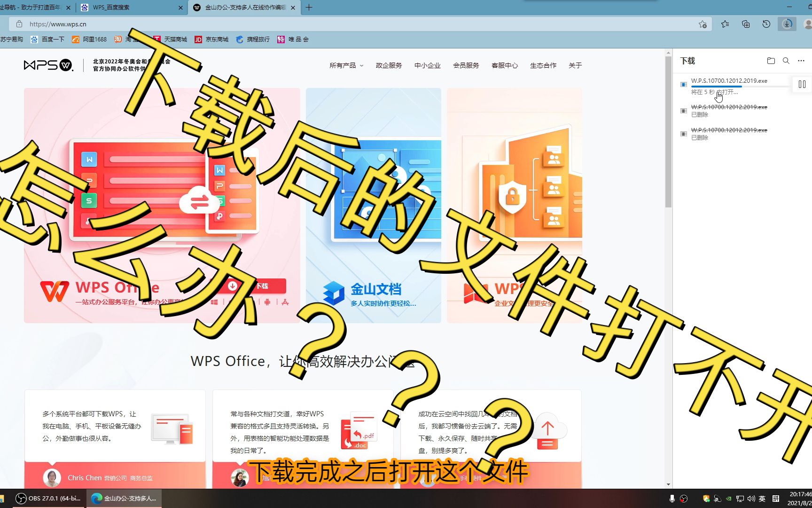The image size is (812, 508).
Task: Open 关于 menu item
Action: coord(575,65)
